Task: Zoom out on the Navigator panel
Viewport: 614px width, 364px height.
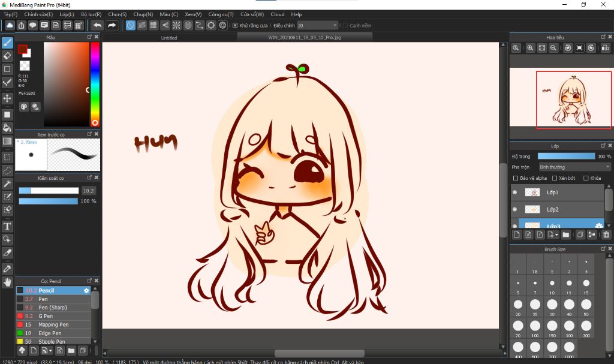Action: tap(553, 48)
